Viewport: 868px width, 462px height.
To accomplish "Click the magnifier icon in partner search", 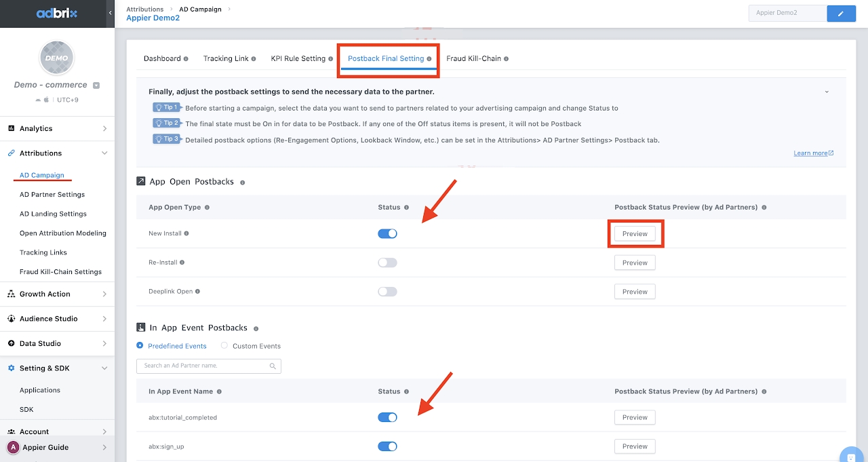I will click(273, 366).
